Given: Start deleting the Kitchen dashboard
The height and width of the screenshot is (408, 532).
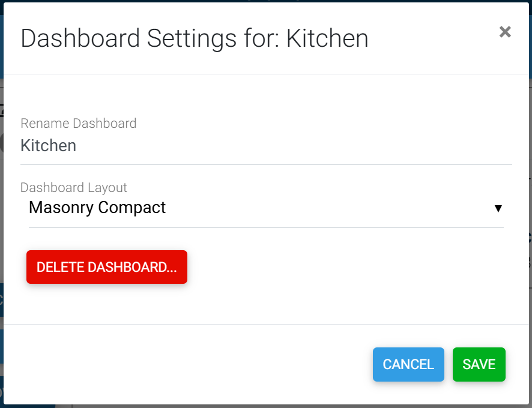Looking at the screenshot, I should [107, 267].
